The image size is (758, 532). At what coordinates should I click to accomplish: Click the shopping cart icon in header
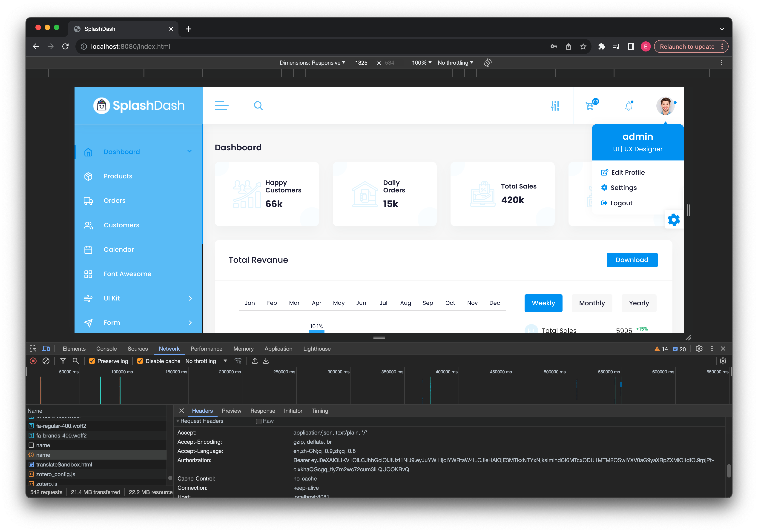pyautogui.click(x=589, y=106)
